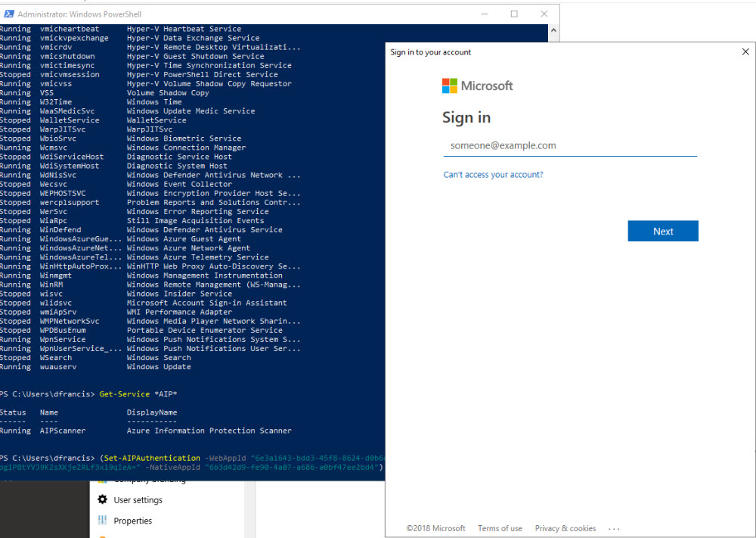Close the Sign in to your account dialog

pyautogui.click(x=745, y=51)
